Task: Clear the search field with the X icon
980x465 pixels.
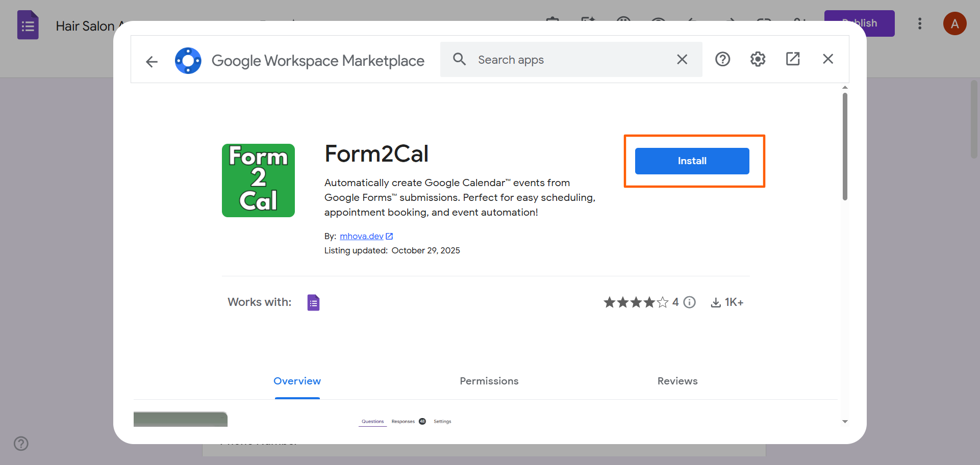Action: tap(682, 59)
